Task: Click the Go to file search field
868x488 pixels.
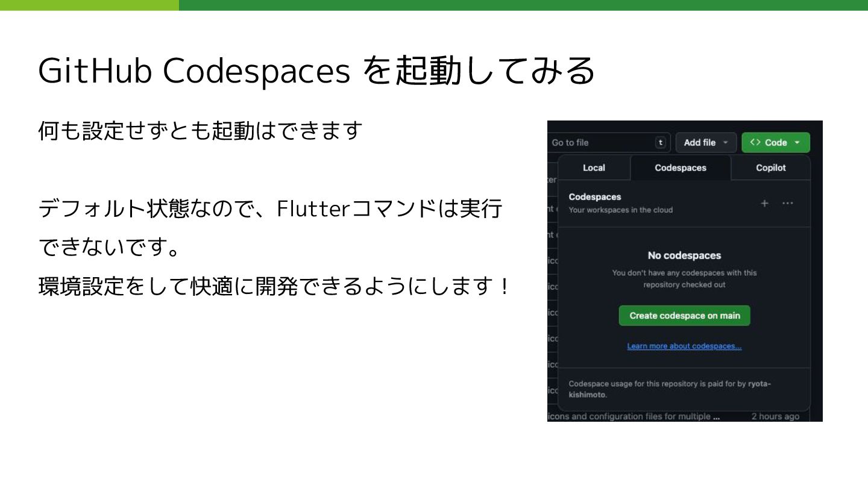Action: [x=608, y=143]
